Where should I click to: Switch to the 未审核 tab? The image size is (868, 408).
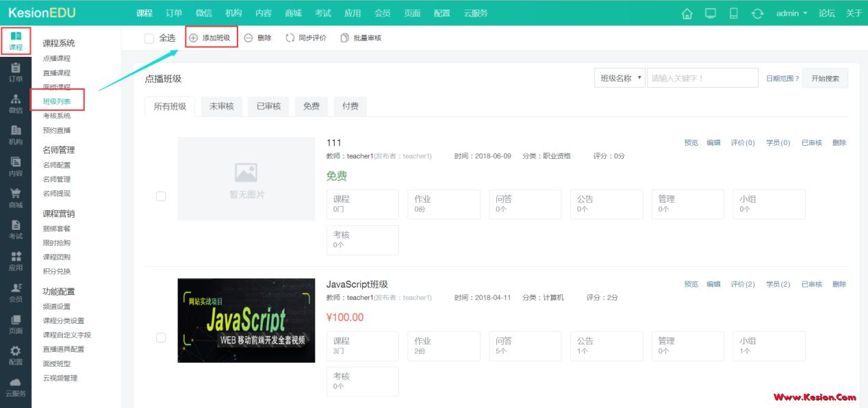(x=220, y=106)
